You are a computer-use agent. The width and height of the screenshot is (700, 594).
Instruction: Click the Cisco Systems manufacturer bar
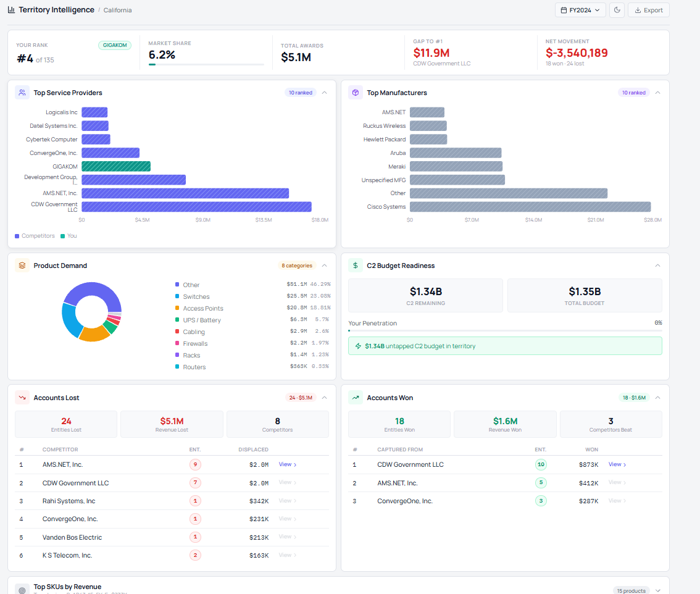[x=530, y=207]
